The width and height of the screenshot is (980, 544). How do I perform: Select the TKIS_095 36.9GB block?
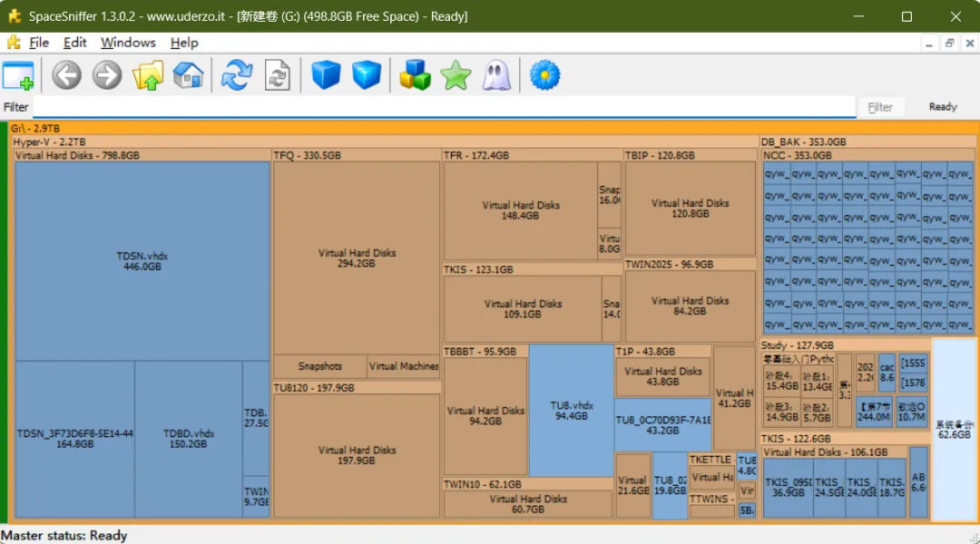click(789, 487)
